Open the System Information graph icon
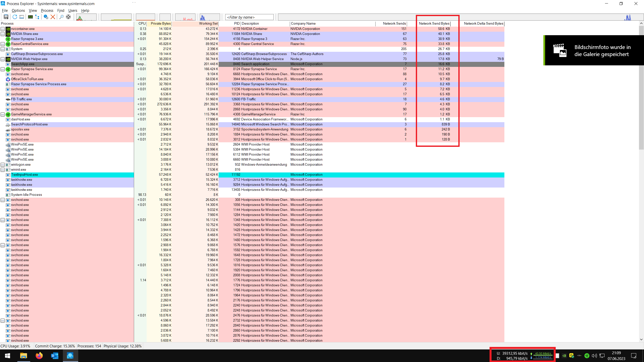644x362 pixels. coord(30,17)
